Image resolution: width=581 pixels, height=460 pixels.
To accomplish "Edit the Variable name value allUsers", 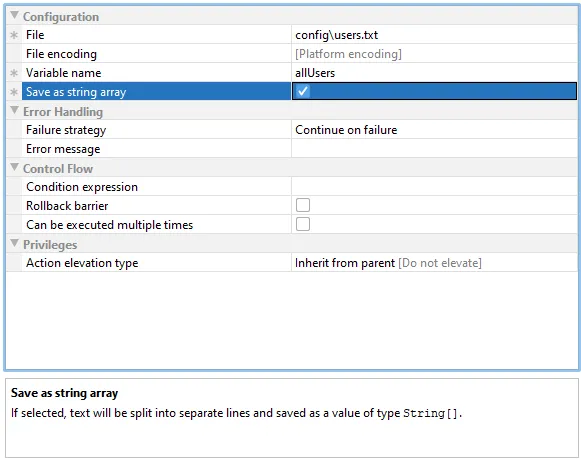I will [434, 73].
